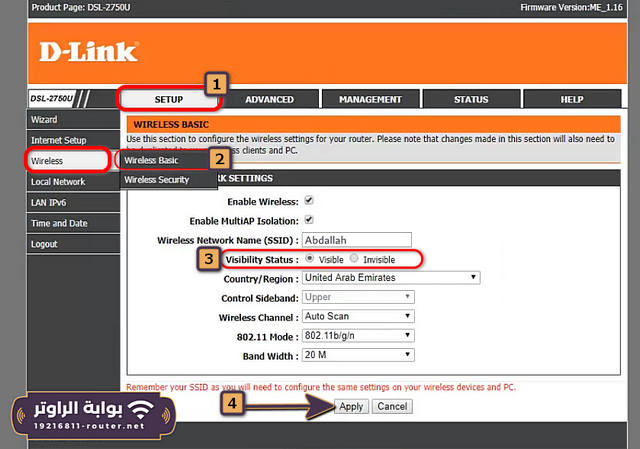
Task: Click the 'Firmware Version:ME_1.16' text
Action: 571,7
